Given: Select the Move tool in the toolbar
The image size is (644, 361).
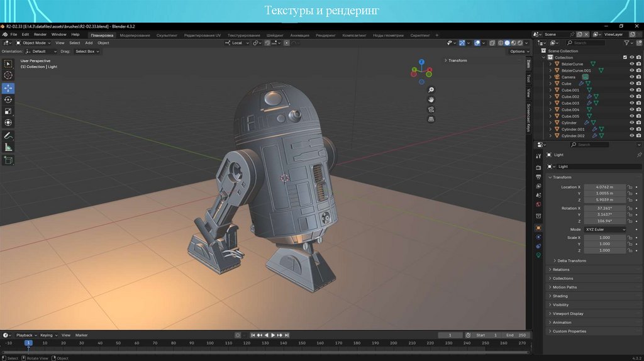Looking at the screenshot, I should (x=8, y=88).
